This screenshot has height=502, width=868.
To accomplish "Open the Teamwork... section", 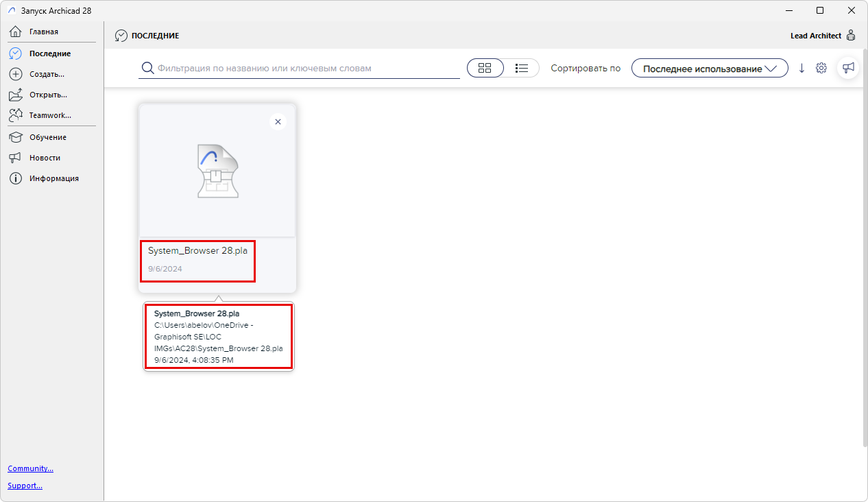I will pos(51,115).
